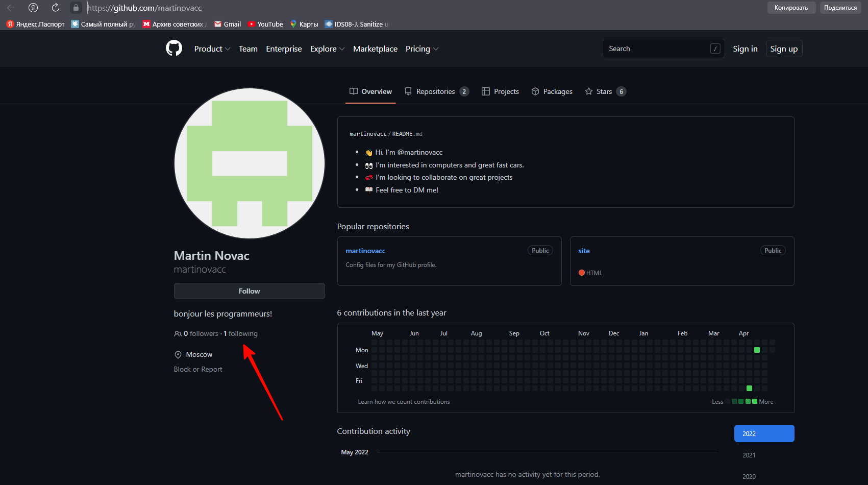
Task: Click the green contribution square on Monday row
Action: (757, 350)
